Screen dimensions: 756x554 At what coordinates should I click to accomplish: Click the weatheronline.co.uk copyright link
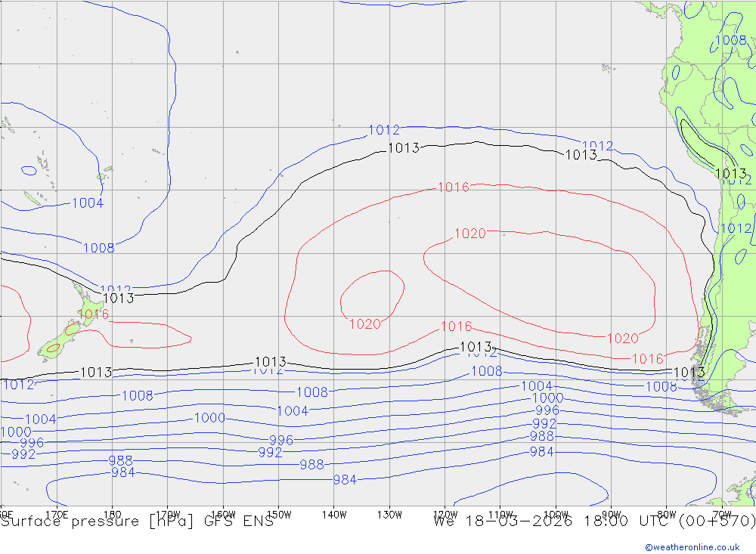tap(692, 547)
